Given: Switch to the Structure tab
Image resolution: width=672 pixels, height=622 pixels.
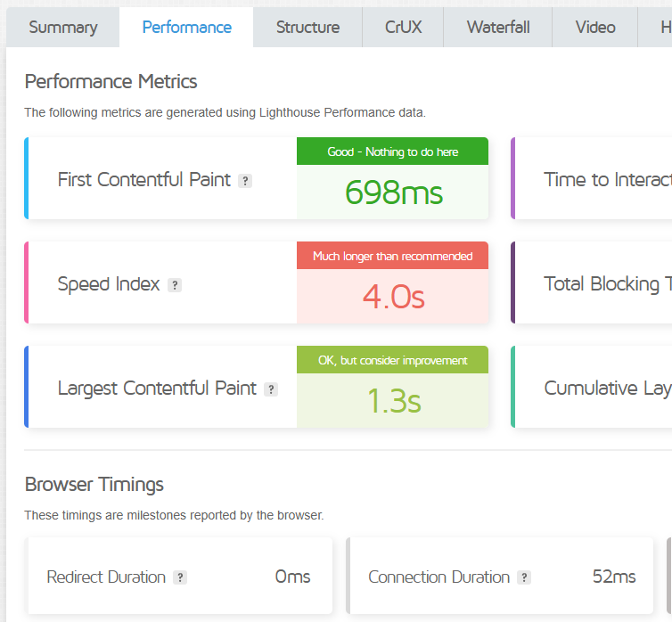Looking at the screenshot, I should click(307, 28).
